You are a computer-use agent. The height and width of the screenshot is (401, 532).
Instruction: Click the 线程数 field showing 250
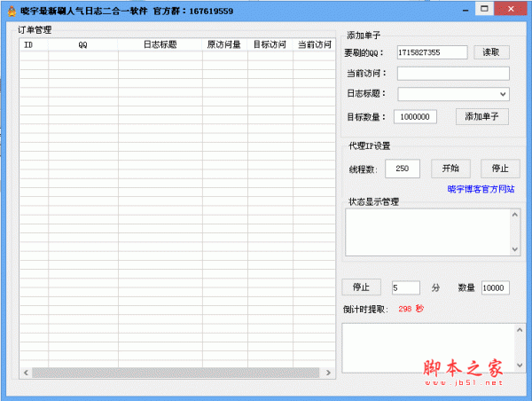[x=403, y=169]
